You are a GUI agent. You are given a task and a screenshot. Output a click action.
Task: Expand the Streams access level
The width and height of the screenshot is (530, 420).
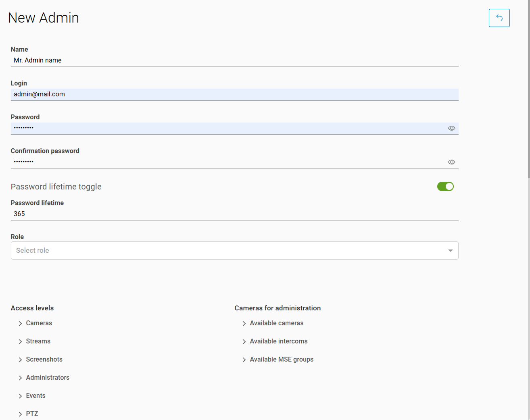(20, 341)
